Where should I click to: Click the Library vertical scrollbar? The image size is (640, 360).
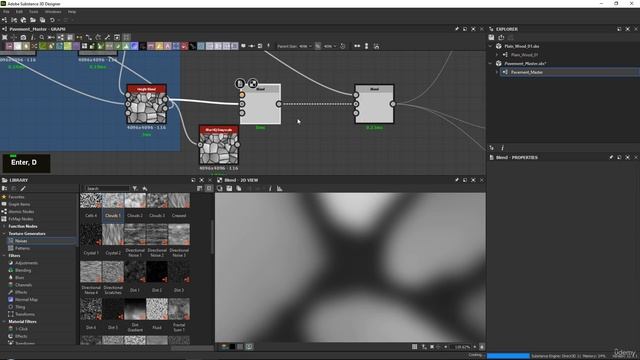pyautogui.click(x=212, y=237)
